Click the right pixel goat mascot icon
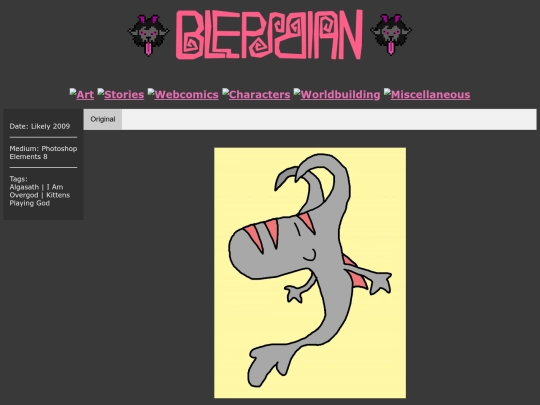 coord(391,35)
